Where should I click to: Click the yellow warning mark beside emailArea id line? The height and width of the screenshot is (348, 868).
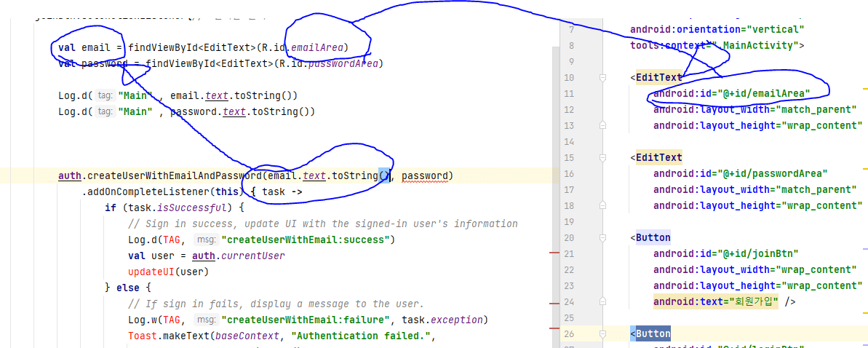(x=864, y=88)
